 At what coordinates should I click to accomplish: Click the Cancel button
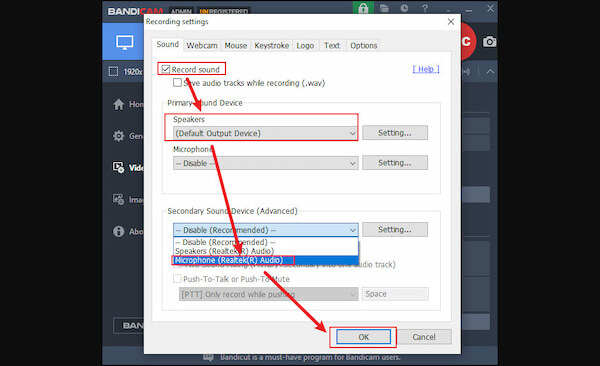(424, 337)
